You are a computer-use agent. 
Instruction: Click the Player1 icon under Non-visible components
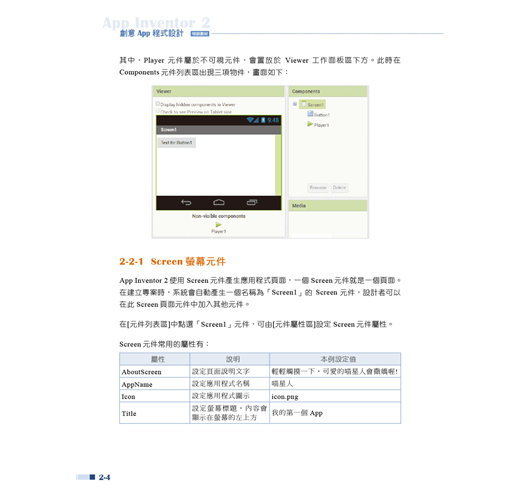coord(218,225)
